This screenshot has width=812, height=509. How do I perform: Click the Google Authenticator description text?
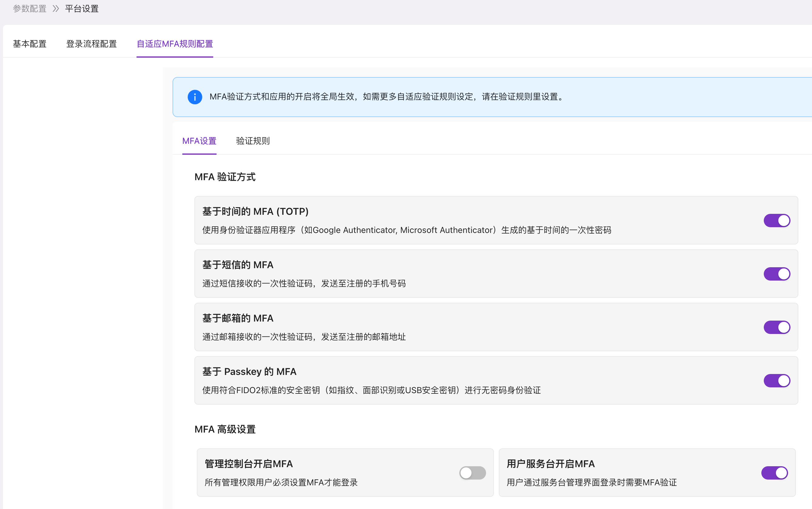tap(407, 230)
